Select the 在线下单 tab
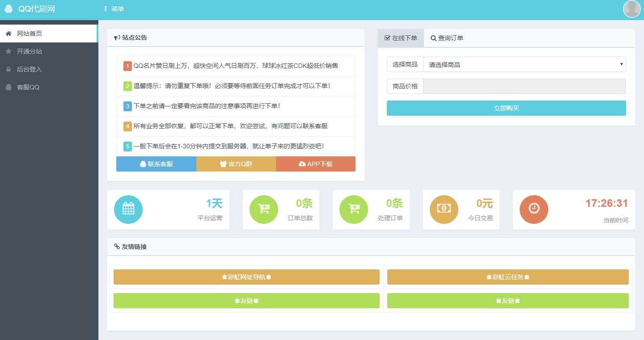Viewport: 644px width, 340px height. coord(401,38)
